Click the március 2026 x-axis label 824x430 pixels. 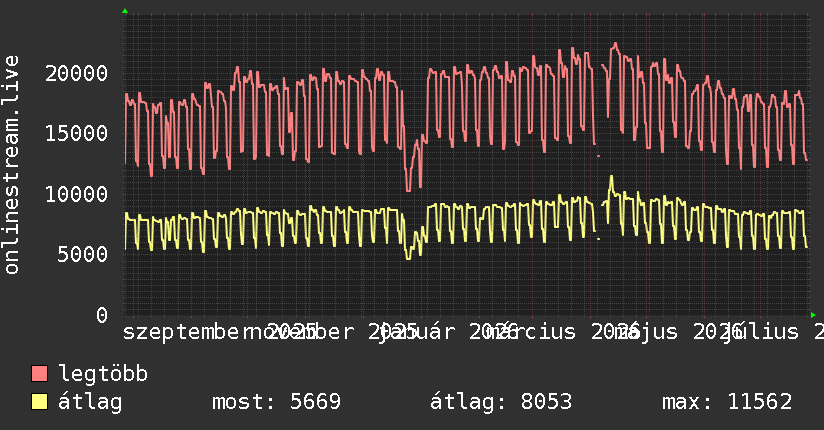tap(562, 332)
